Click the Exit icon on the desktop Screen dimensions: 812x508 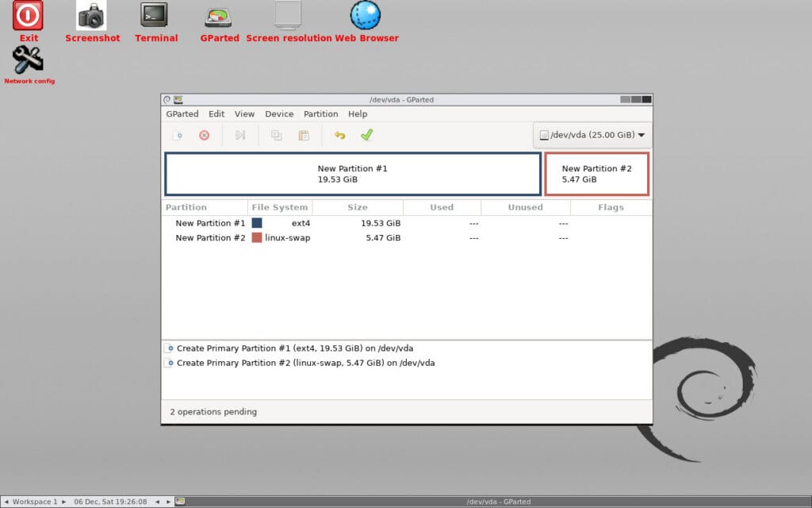(x=28, y=16)
